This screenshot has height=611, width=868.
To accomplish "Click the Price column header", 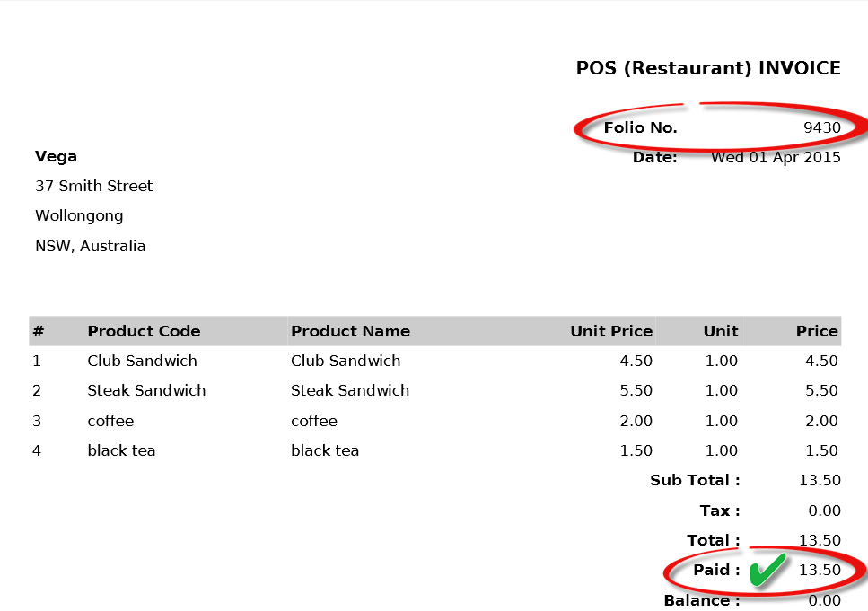I will pos(816,331).
